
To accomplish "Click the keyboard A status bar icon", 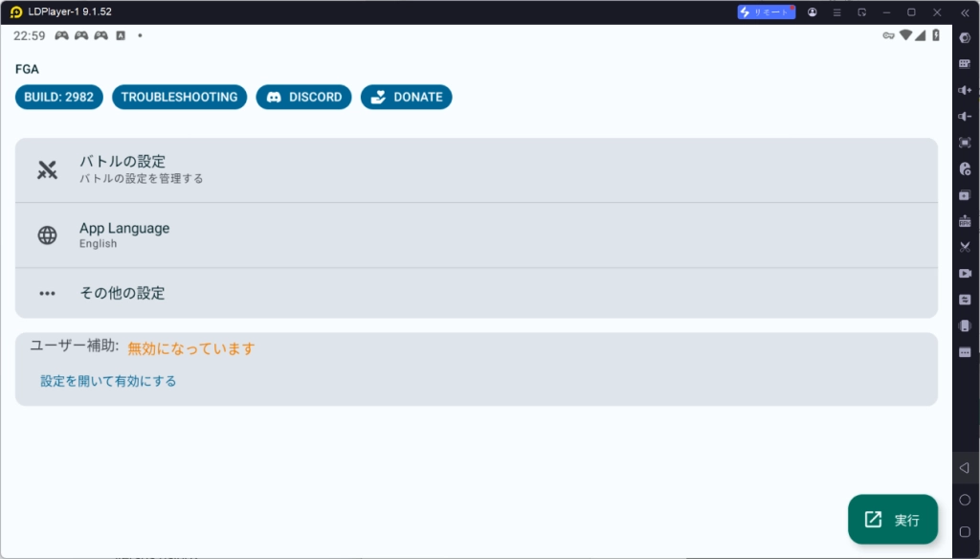I will pyautogui.click(x=121, y=35).
